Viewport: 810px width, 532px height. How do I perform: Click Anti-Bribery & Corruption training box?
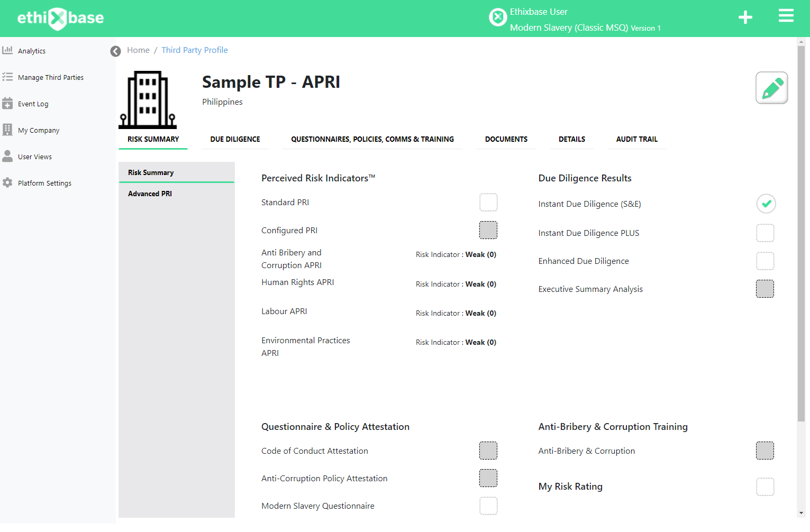coord(765,451)
